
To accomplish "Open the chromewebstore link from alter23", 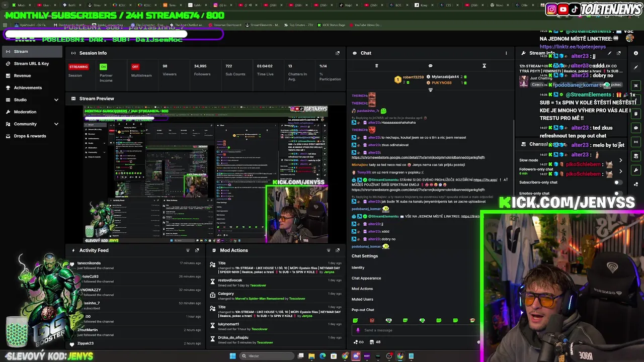I will (x=418, y=157).
